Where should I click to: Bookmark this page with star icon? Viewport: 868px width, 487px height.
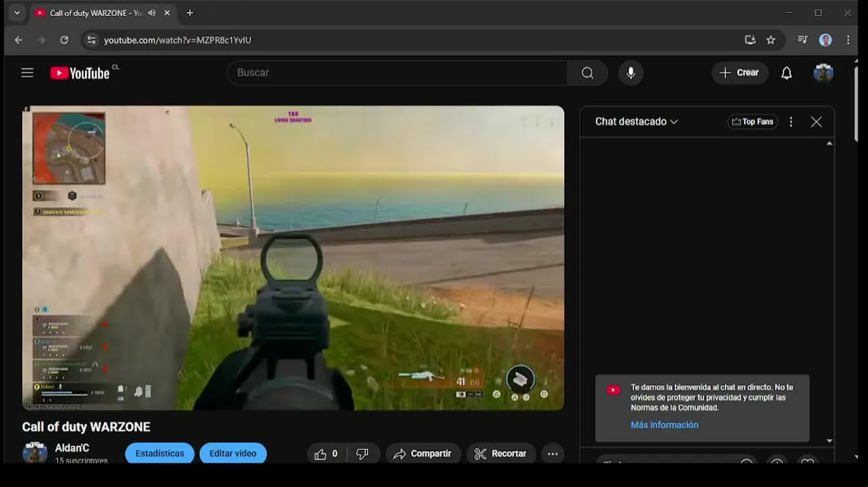click(x=771, y=40)
